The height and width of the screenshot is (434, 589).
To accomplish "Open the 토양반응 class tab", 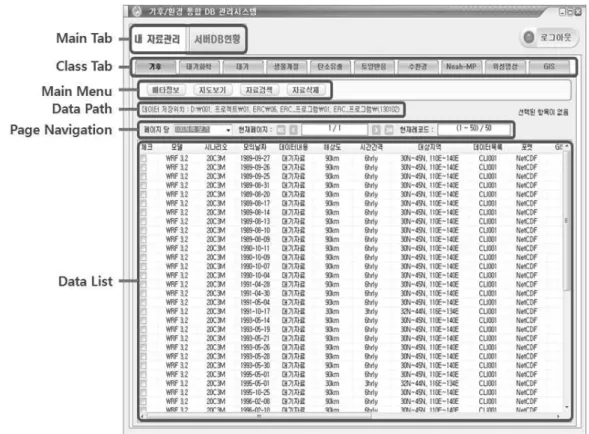I will point(373,67).
